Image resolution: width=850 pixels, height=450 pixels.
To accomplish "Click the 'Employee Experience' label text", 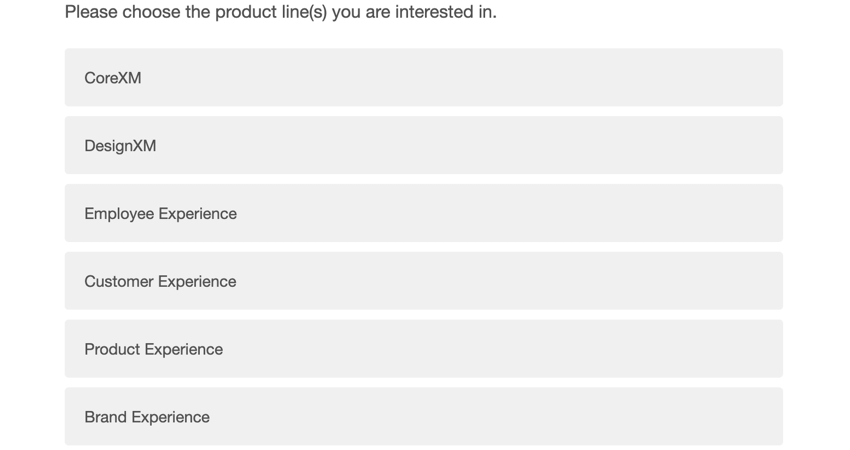I will [x=160, y=214].
